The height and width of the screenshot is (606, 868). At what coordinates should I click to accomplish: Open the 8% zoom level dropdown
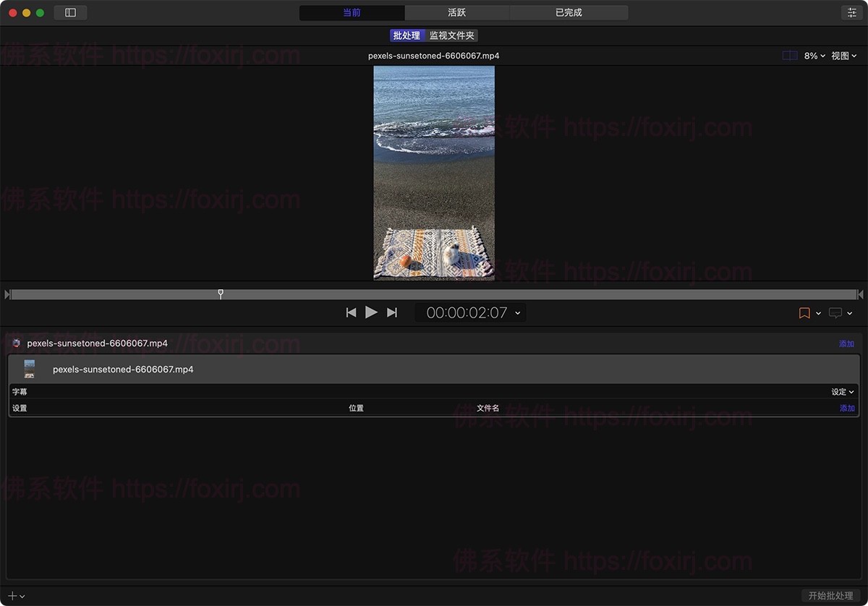[814, 56]
